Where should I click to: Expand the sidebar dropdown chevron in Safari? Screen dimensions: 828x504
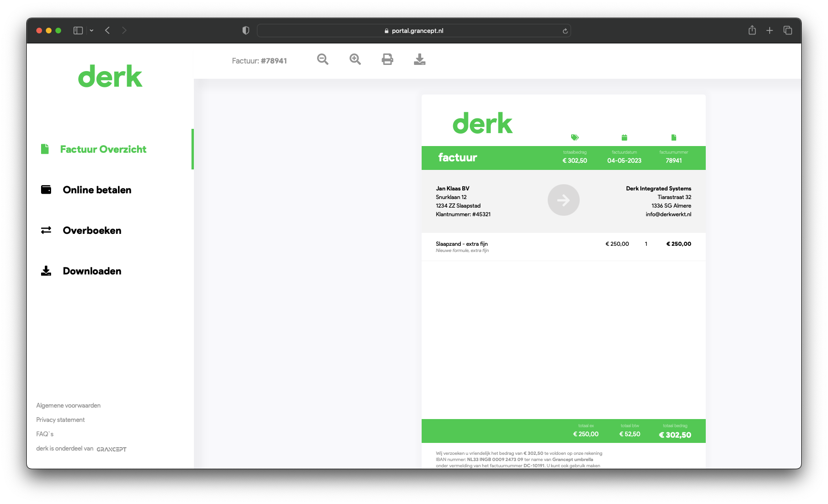point(92,31)
